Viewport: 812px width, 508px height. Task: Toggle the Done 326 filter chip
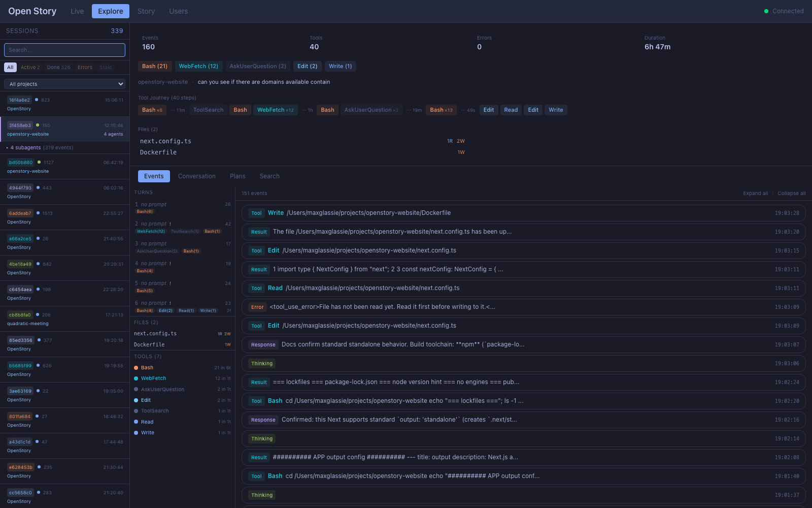click(x=58, y=67)
